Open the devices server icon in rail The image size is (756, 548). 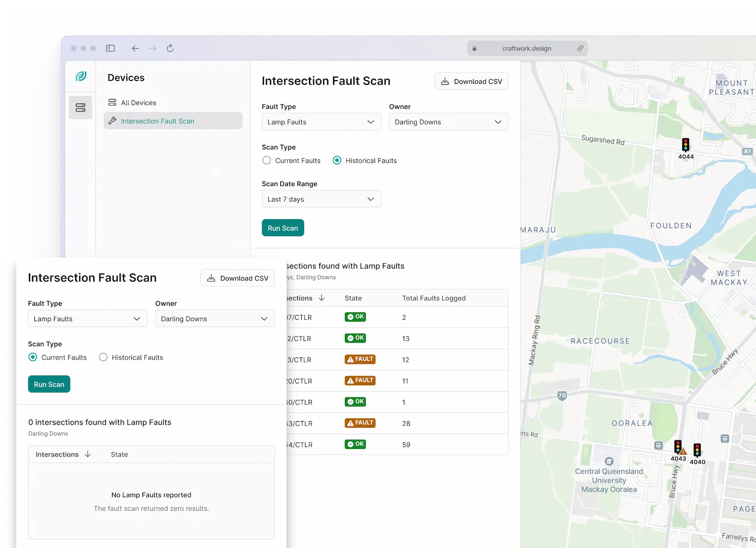(81, 108)
